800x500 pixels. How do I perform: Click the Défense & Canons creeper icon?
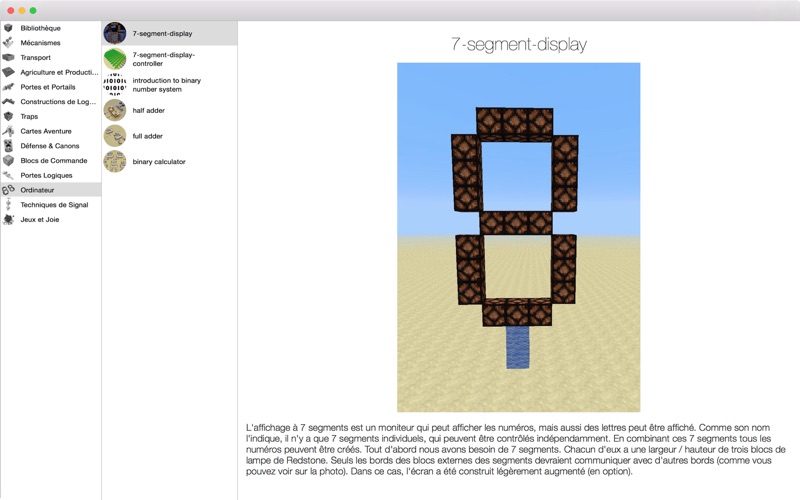click(8, 146)
